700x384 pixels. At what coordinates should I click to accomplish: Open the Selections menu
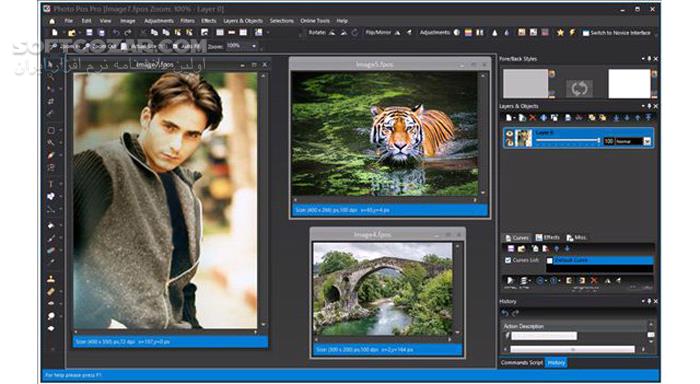282,21
